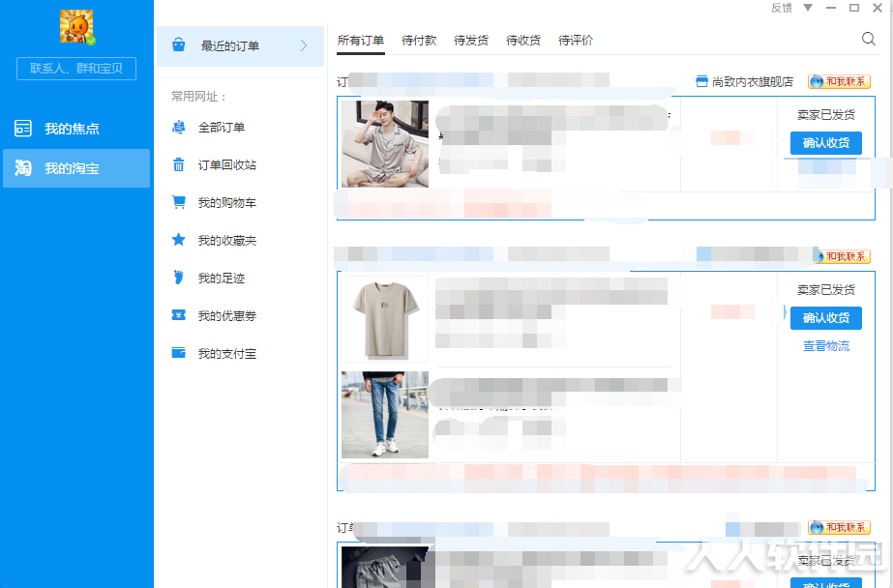Click 和我联系 for the bottom order

point(840,528)
